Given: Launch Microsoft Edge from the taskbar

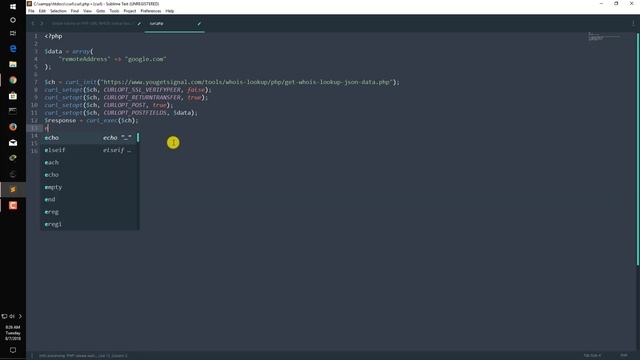Looking at the screenshot, I should coord(13,49).
